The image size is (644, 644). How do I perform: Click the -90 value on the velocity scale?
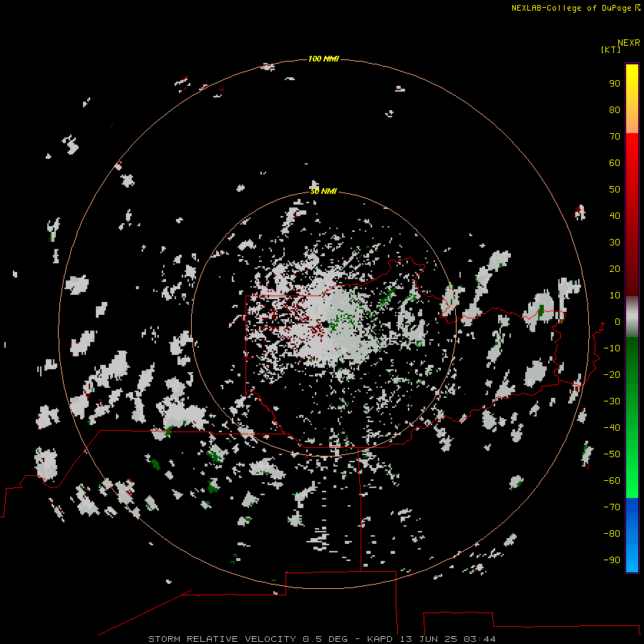pyautogui.click(x=612, y=560)
